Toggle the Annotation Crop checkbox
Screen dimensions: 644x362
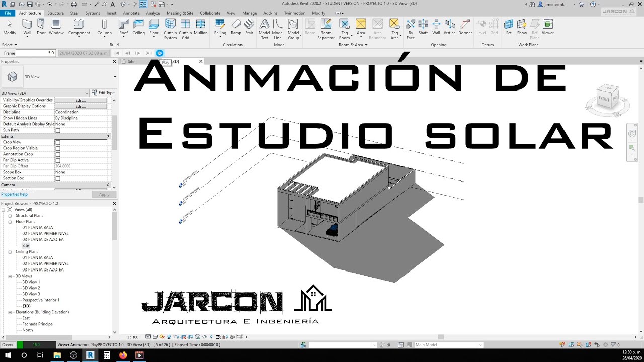(x=58, y=154)
